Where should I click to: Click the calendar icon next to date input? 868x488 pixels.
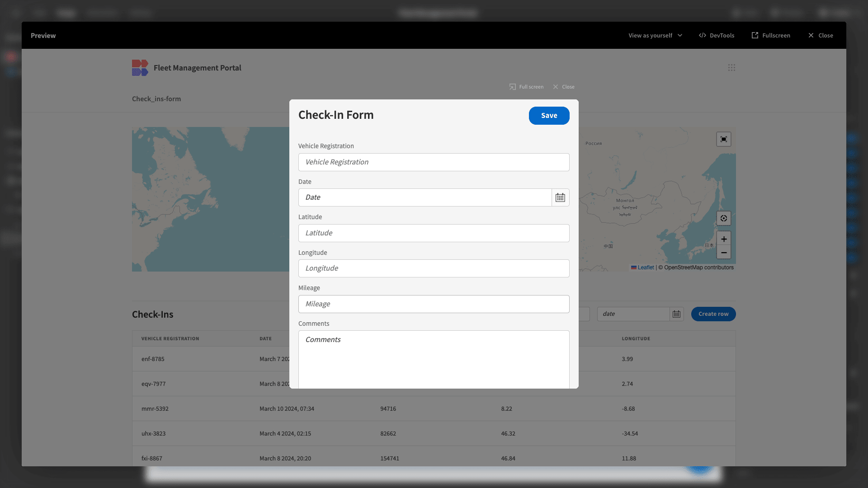click(560, 197)
